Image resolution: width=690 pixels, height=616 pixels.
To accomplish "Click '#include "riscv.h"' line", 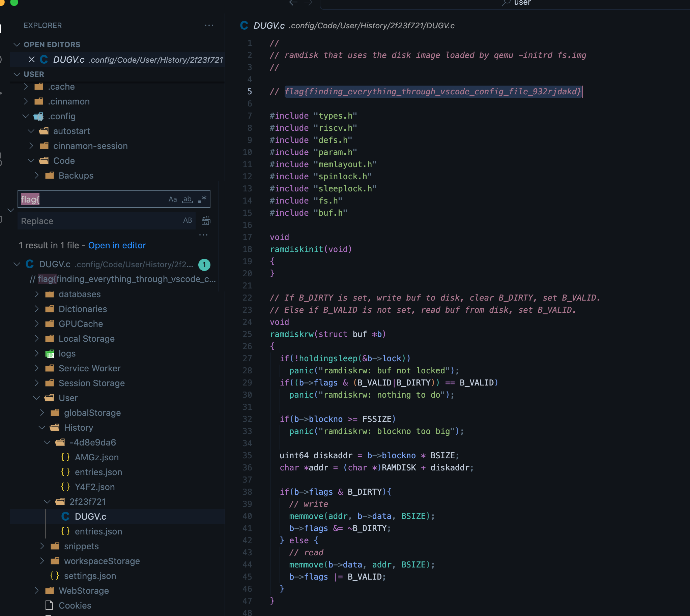I will coord(313,128).
